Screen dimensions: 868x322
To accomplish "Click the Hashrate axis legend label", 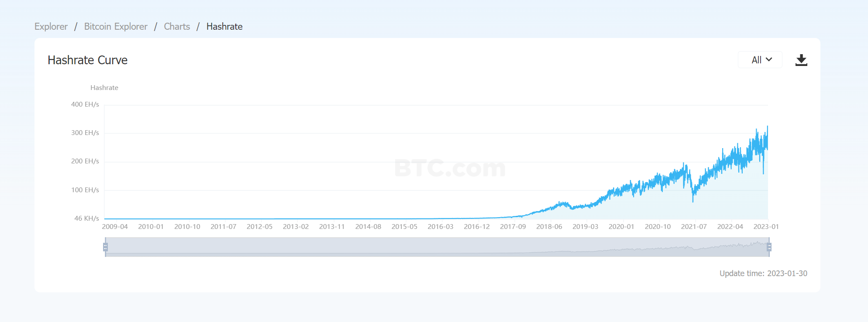I will [104, 88].
